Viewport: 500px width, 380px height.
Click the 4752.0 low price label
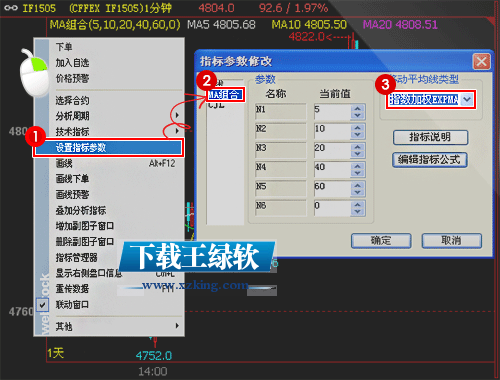pyautogui.click(x=154, y=356)
